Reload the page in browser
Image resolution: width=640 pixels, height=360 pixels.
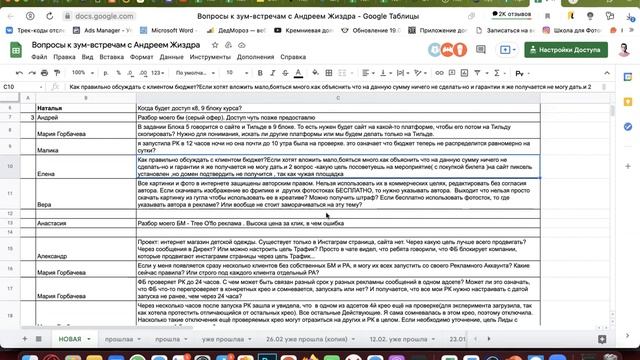pyautogui.click(x=49, y=16)
